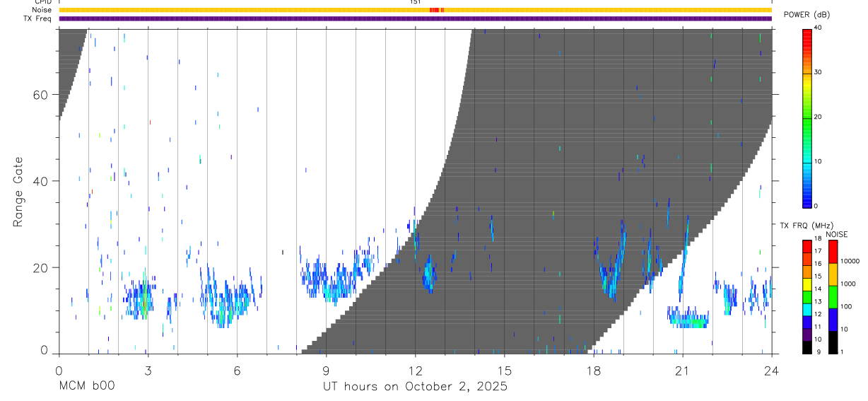The width and height of the screenshot is (868, 401).
Task: Click the '18' hour tick on the UT axis
Action: pos(594,370)
